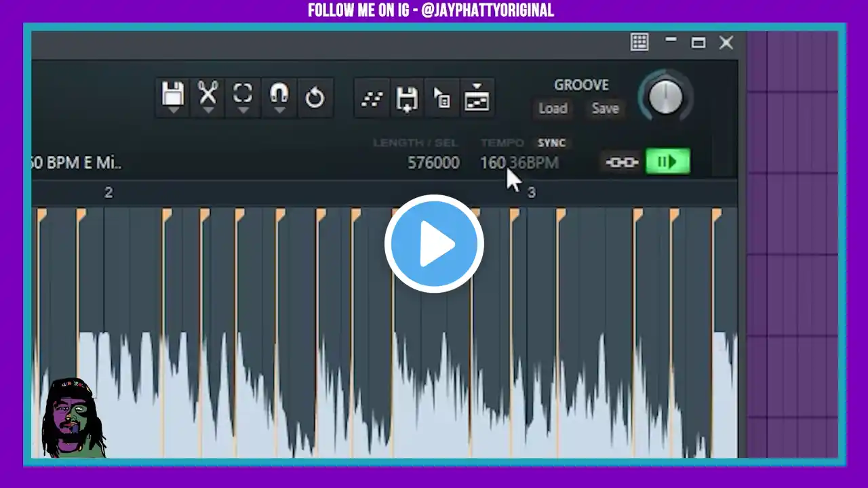Click the 160.36BPM tempo value
The image size is (868, 488).
coord(519,163)
